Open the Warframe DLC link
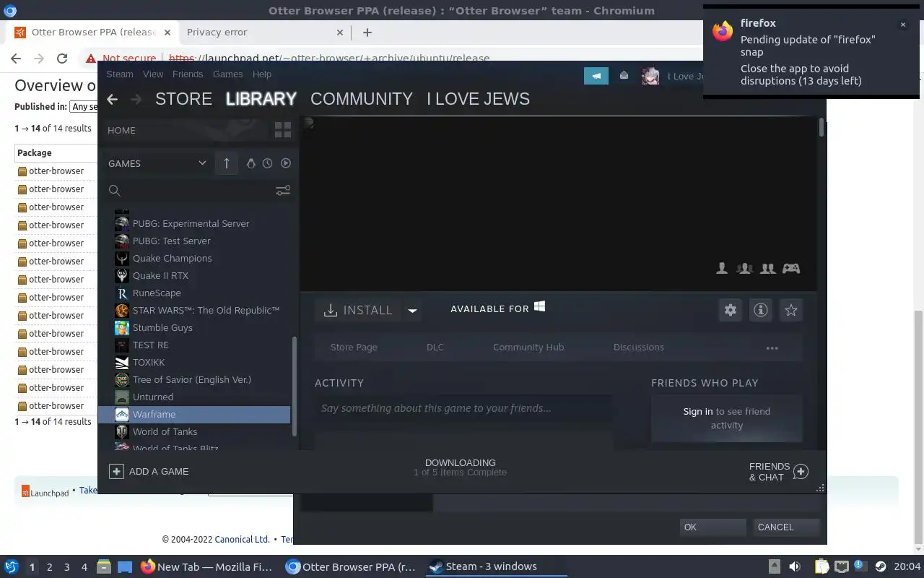Viewport: 924px width, 578px height. [x=435, y=348]
